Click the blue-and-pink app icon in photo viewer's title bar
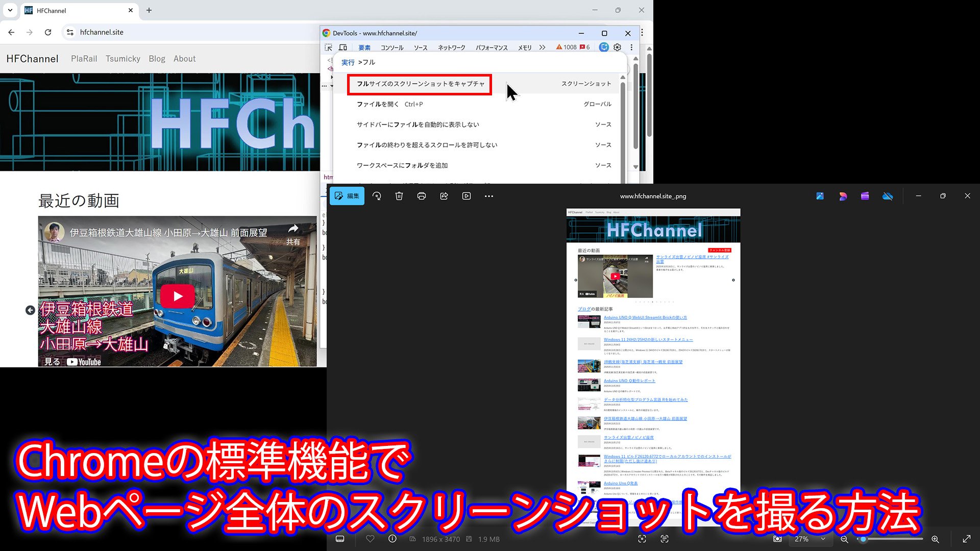Screen dimensions: 980x551 click(843, 196)
